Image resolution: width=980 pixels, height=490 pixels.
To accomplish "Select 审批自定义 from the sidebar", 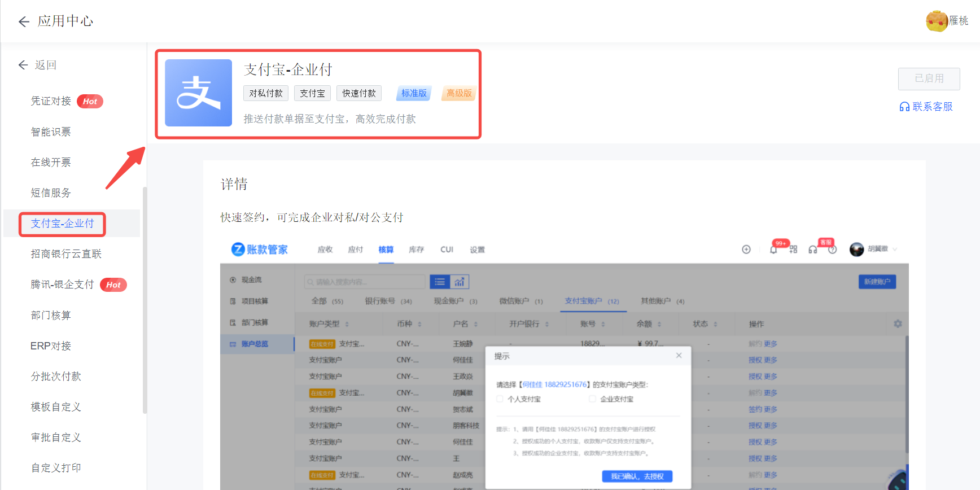I will [56, 437].
